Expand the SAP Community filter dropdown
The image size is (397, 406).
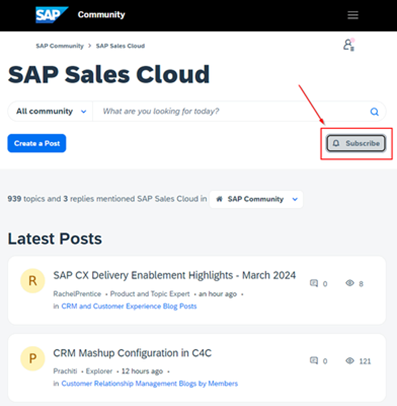click(x=256, y=199)
